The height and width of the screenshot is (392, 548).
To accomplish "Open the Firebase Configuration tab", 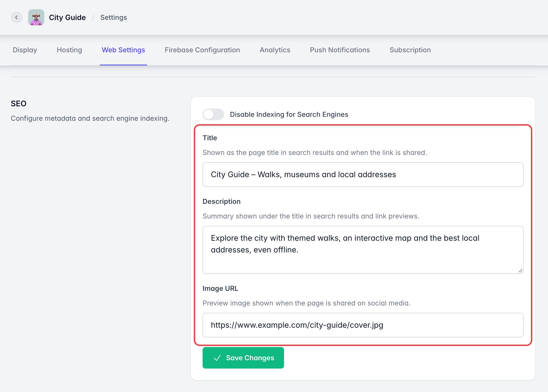I will point(202,50).
